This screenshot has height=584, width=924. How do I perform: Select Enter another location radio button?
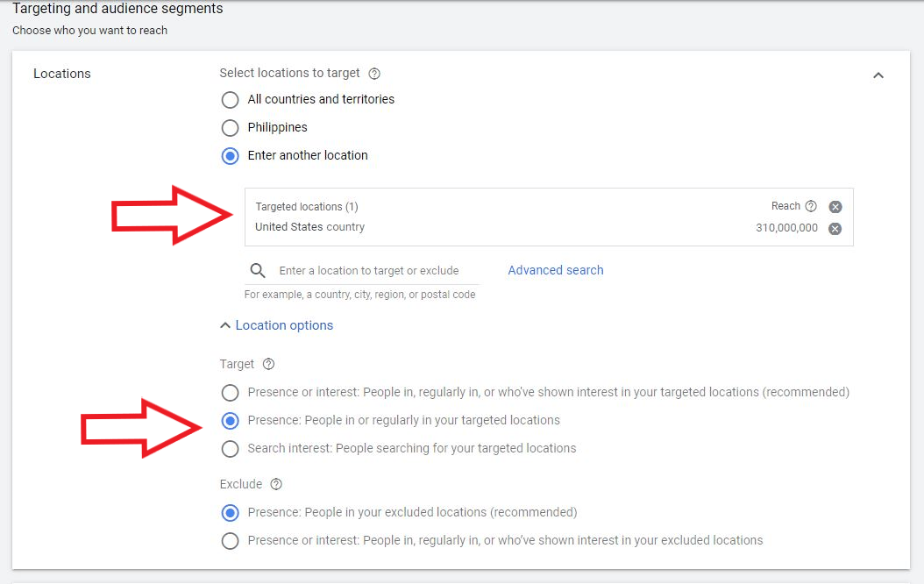tap(230, 156)
